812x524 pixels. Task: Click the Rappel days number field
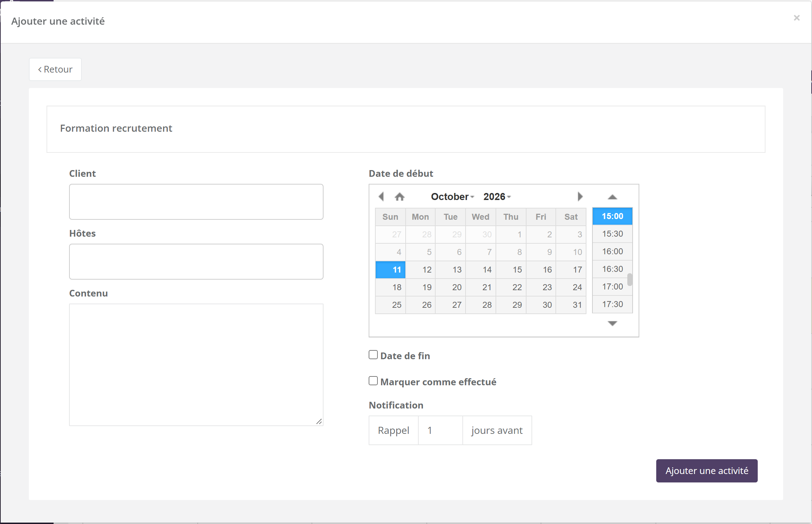pyautogui.click(x=440, y=430)
